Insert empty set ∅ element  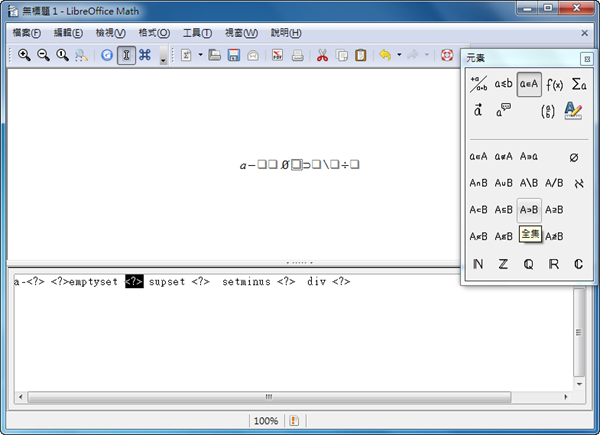tap(574, 157)
